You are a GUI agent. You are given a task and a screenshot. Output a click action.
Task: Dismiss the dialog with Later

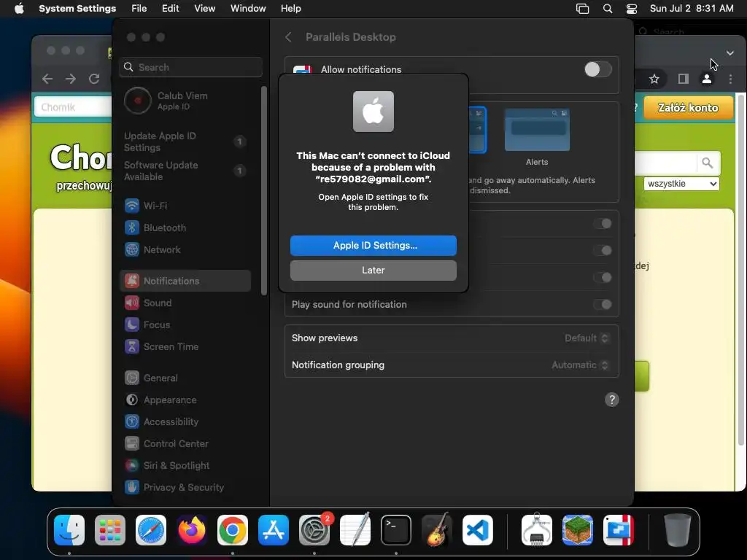tap(373, 271)
